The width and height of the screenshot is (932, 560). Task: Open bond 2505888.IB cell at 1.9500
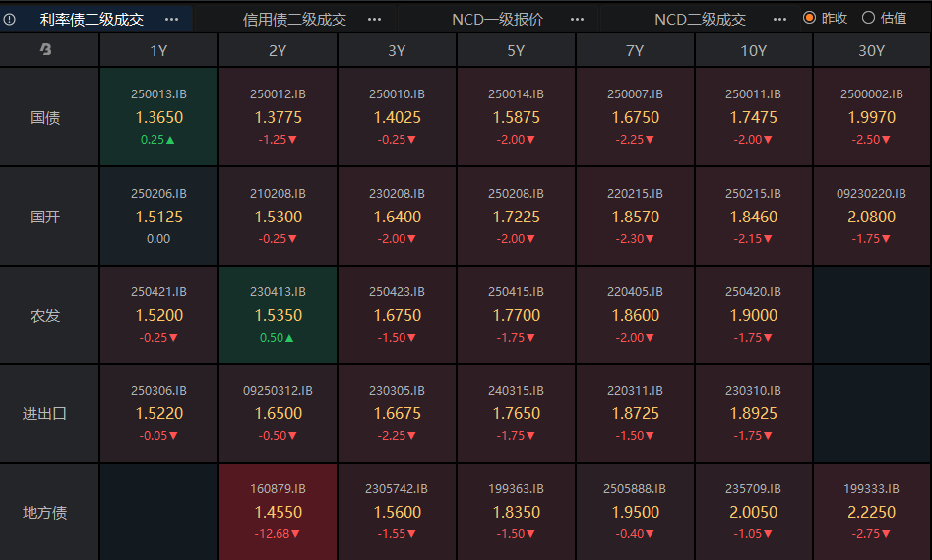pos(635,512)
